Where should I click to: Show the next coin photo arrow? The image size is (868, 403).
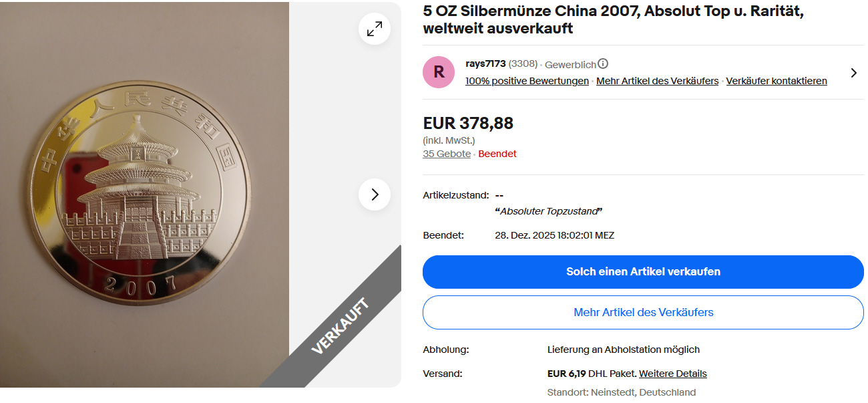[x=375, y=194]
